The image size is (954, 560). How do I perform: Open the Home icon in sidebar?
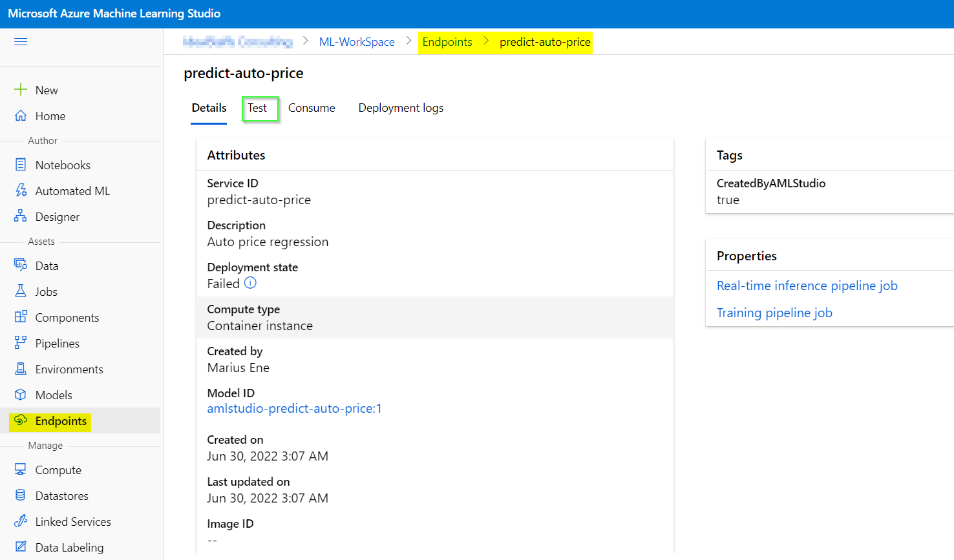point(21,116)
